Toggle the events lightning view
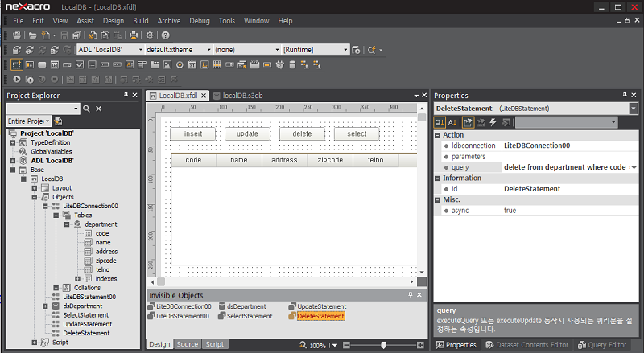This screenshot has width=644, height=353. coord(493,122)
